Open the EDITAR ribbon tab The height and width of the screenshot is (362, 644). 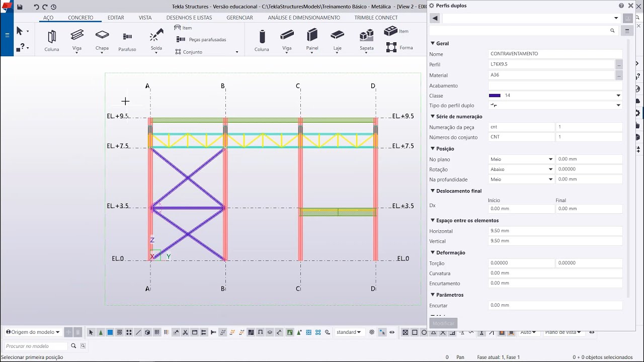[116, 18]
